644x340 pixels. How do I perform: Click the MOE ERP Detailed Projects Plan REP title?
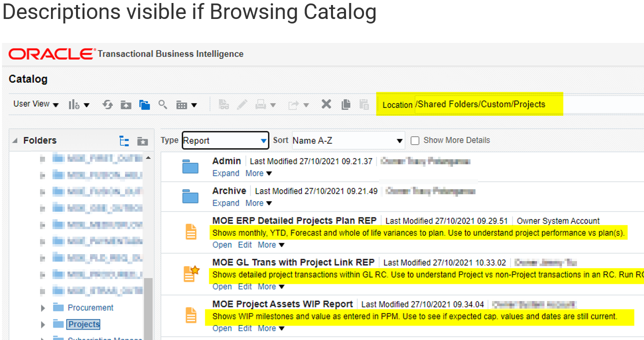click(293, 221)
